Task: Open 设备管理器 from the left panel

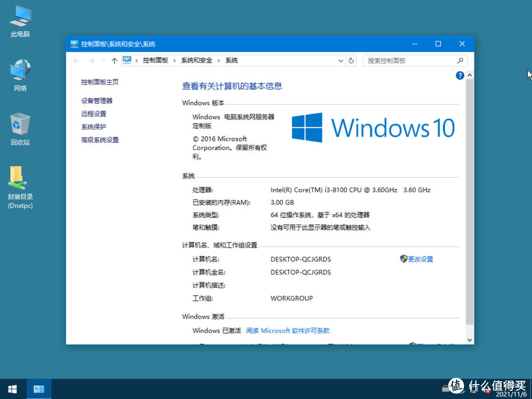Action: coord(96,100)
